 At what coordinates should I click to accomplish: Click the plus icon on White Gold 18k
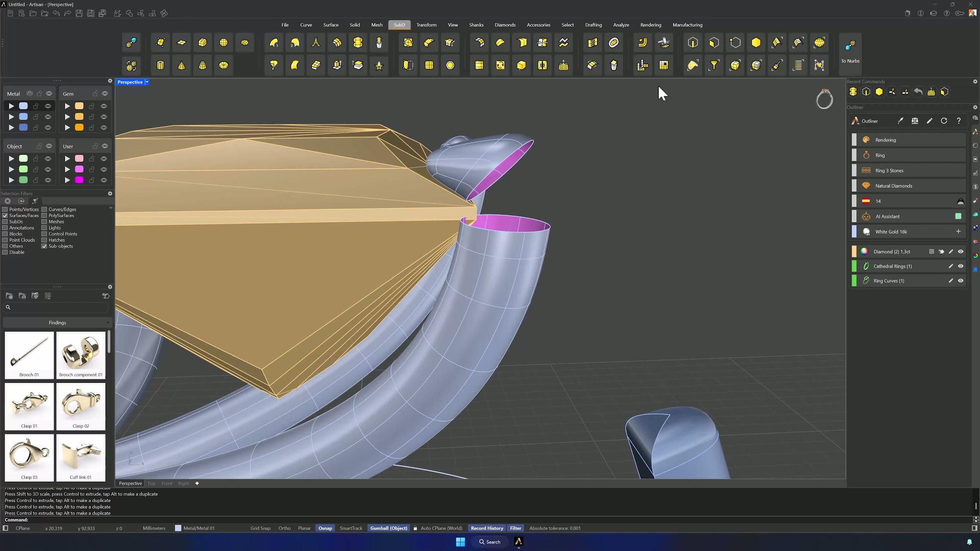tap(958, 232)
